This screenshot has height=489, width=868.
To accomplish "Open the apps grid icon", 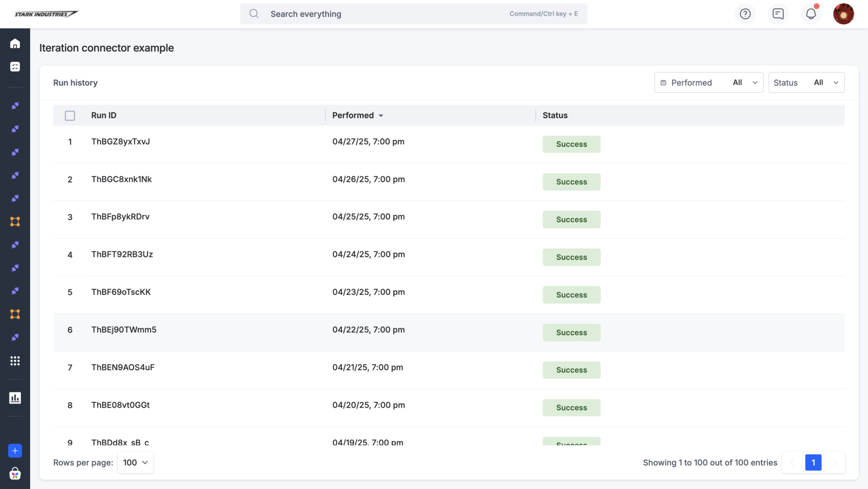I will 15,361.
